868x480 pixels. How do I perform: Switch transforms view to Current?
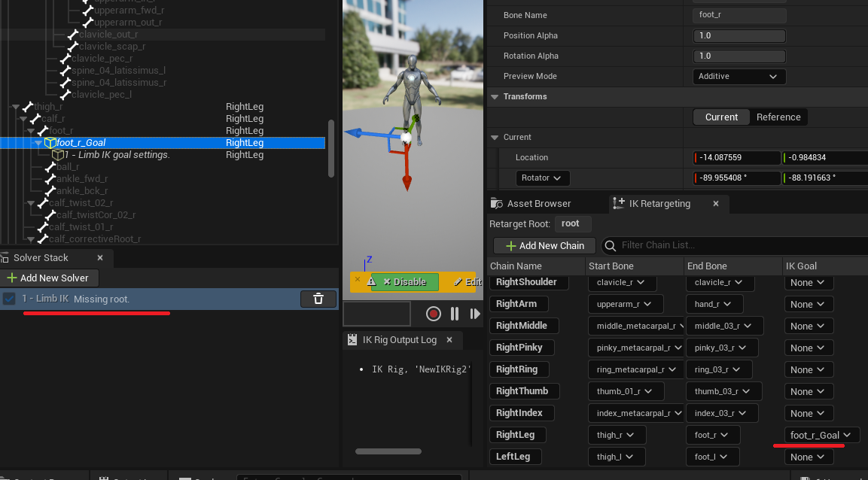[x=721, y=117]
